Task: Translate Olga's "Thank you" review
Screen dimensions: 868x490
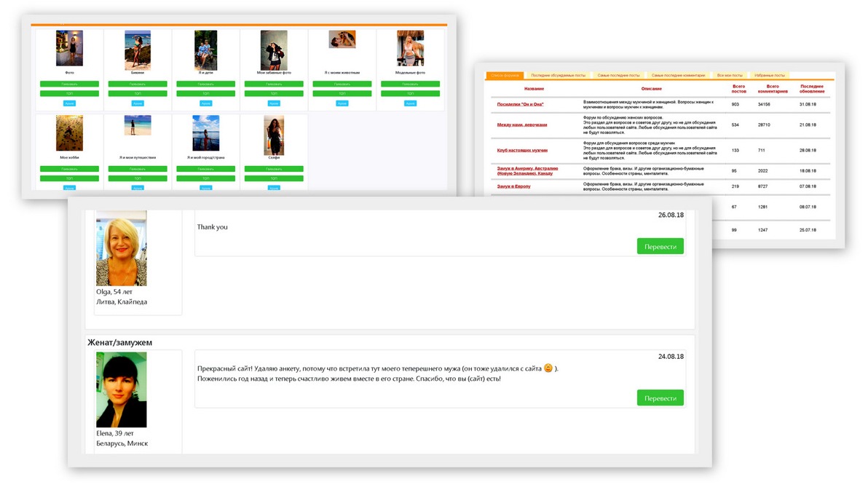Action: (x=660, y=247)
